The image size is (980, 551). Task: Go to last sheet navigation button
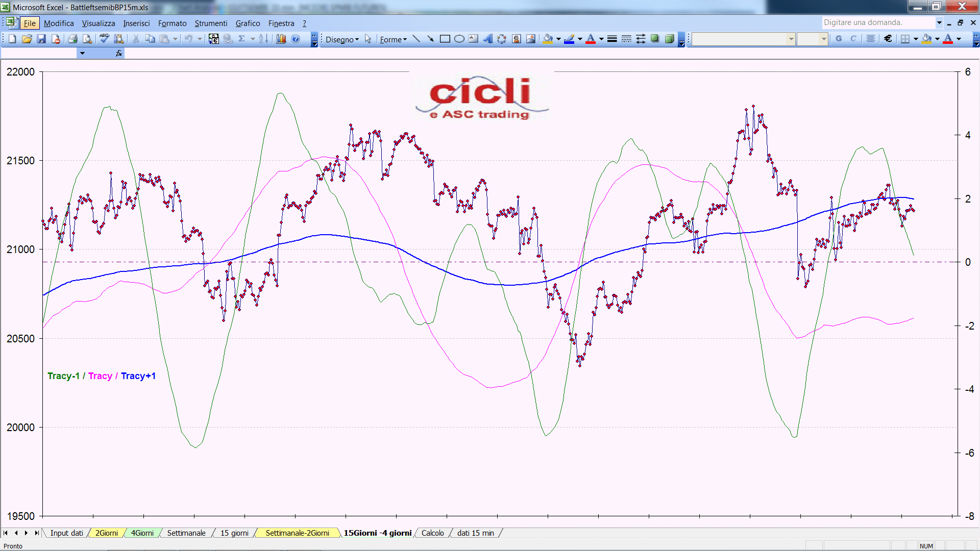37,533
